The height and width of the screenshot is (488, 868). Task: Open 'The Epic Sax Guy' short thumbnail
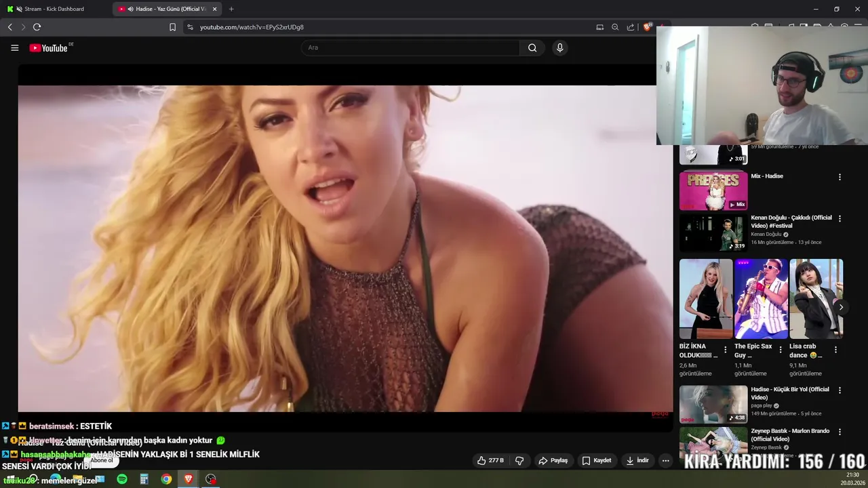tap(761, 298)
